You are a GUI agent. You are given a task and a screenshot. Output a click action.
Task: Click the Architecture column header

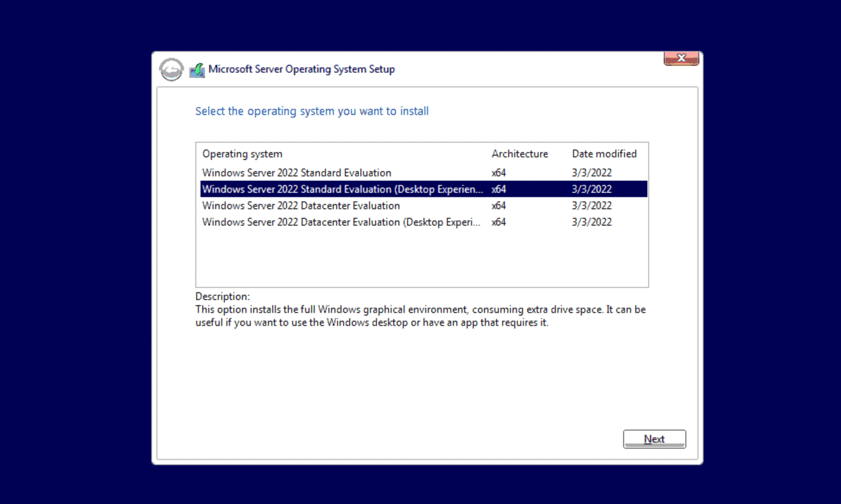(519, 154)
